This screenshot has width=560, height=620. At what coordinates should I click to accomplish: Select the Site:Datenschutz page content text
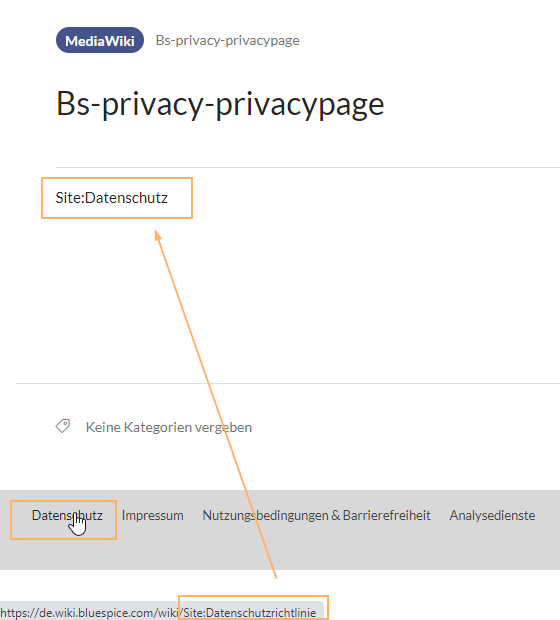[112, 198]
